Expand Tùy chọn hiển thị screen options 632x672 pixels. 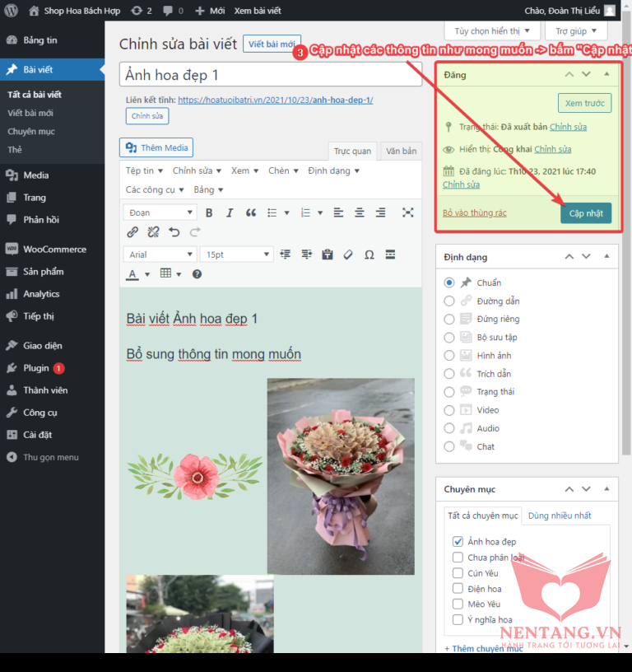(x=492, y=31)
